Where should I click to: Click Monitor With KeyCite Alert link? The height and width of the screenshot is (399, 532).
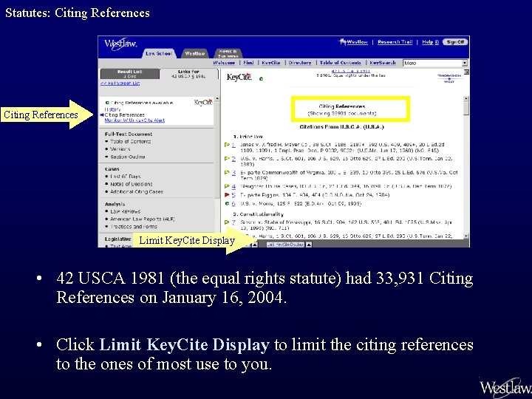[134, 120]
